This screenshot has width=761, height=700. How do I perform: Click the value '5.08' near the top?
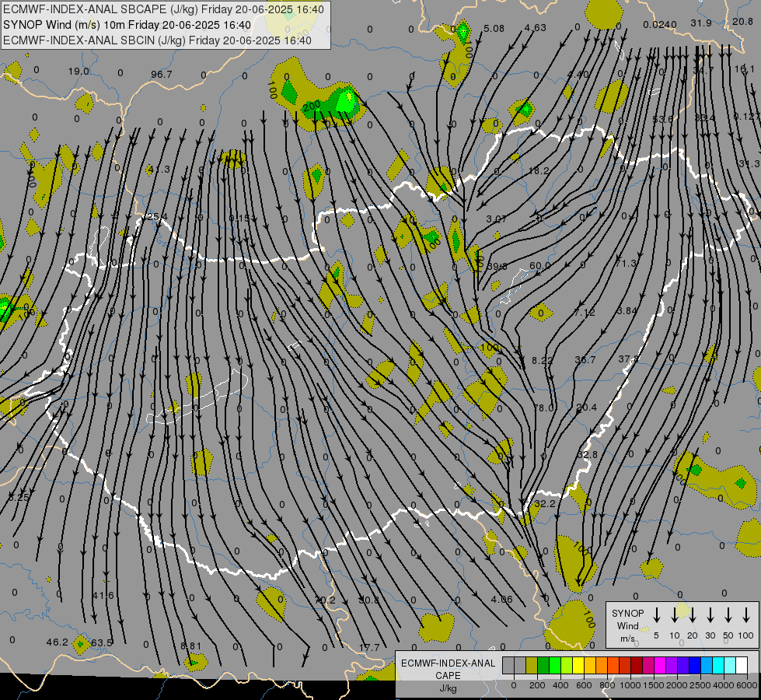[x=494, y=29]
